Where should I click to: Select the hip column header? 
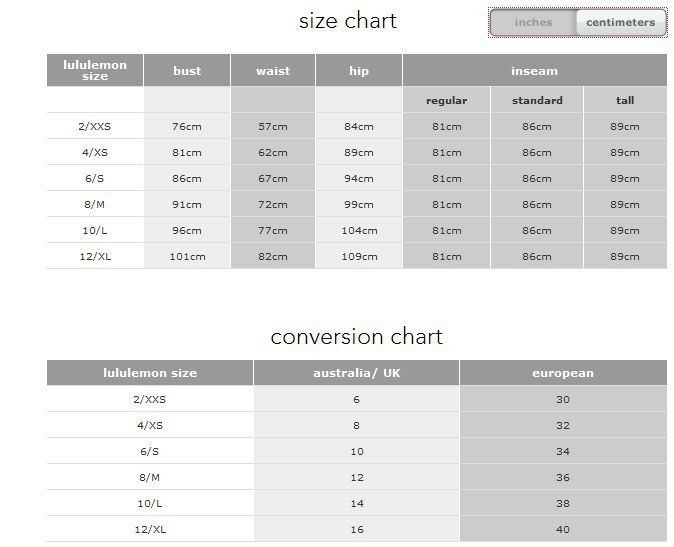[359, 70]
